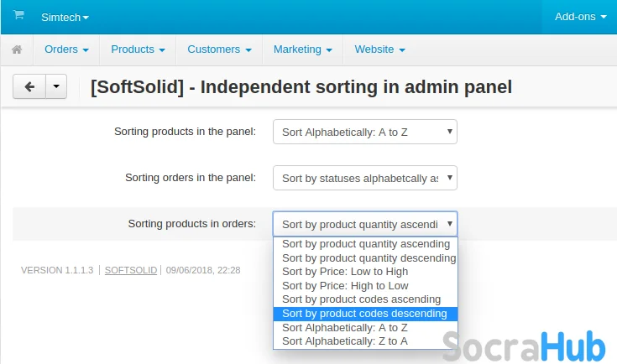Open the Customers menu
Viewport: 617px width, 364px height.
pos(219,49)
